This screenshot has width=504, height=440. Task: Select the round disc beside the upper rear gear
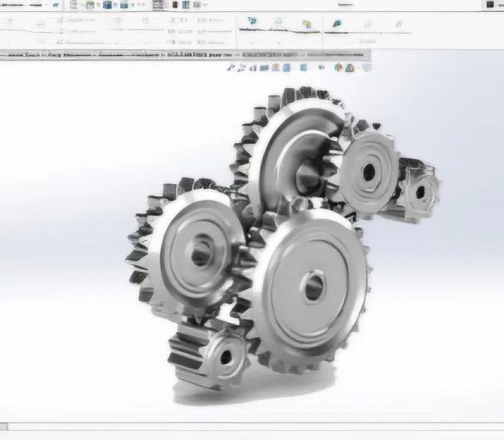[370, 172]
